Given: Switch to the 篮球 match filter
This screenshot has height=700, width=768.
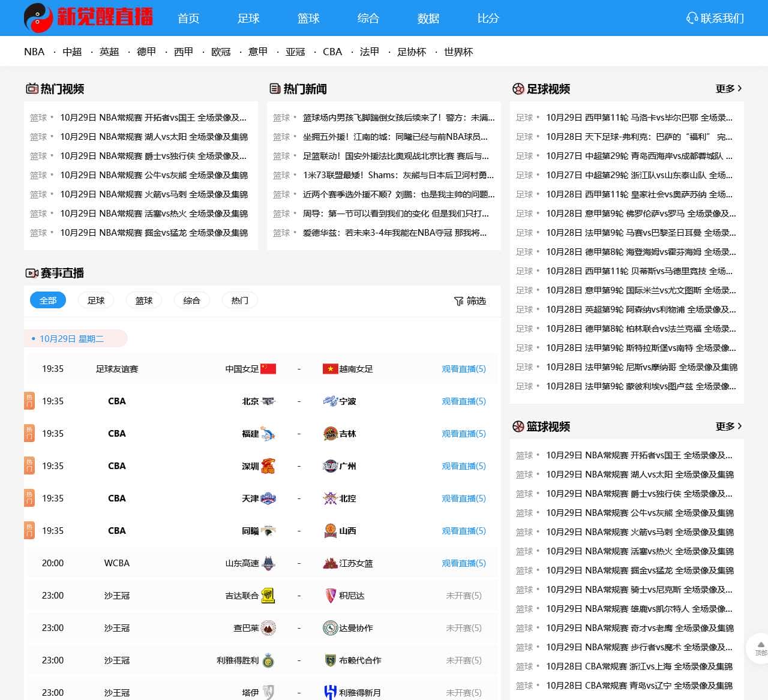Looking at the screenshot, I should coord(144,301).
